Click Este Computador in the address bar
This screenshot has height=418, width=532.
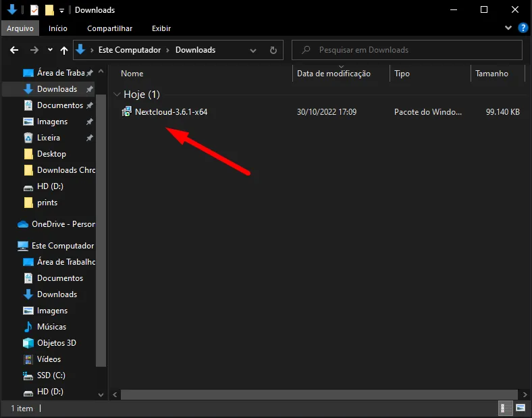click(x=130, y=50)
